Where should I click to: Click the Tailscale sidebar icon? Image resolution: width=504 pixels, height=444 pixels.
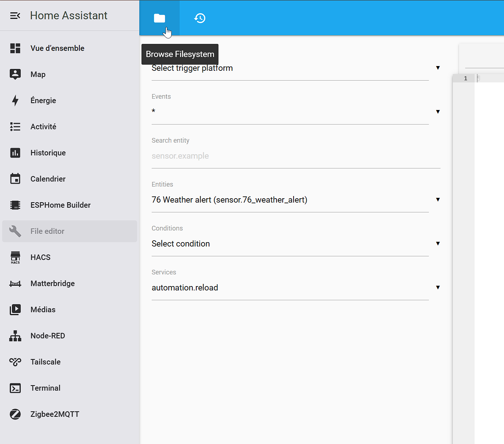pos(15,362)
